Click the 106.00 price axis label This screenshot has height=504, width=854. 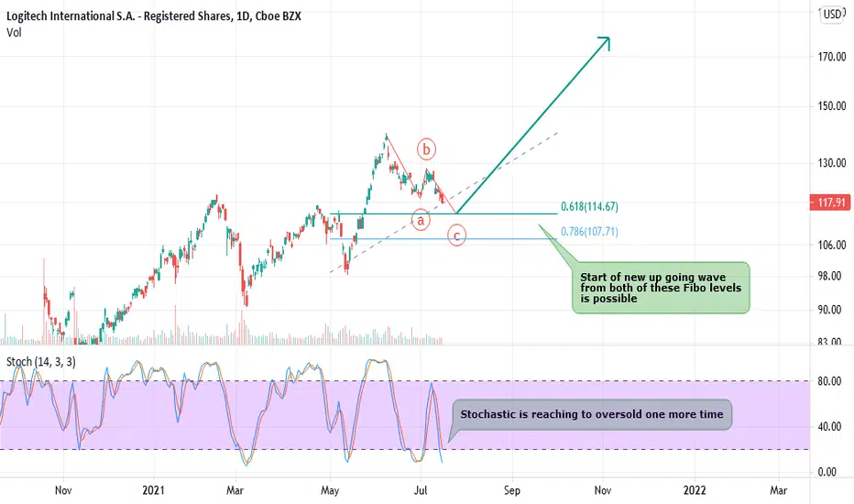pos(831,246)
